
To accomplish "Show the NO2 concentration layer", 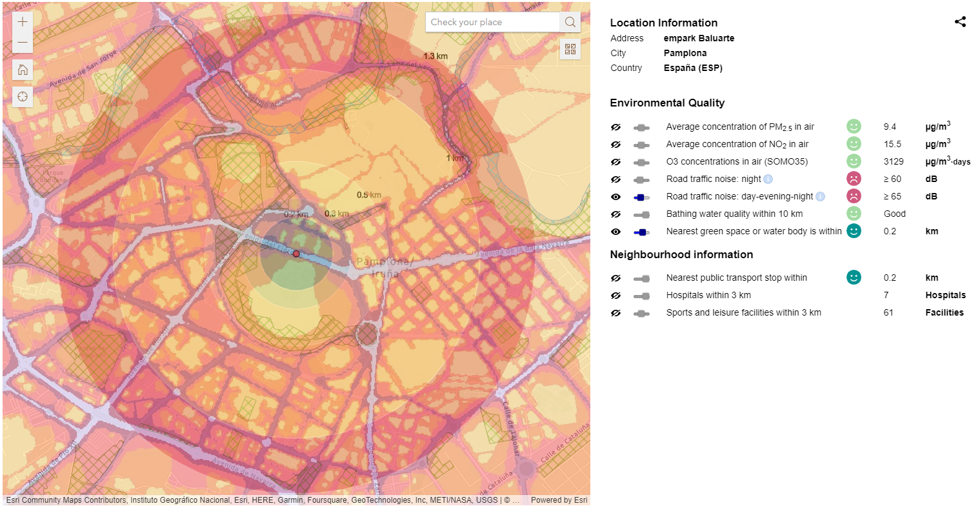I will [615, 145].
